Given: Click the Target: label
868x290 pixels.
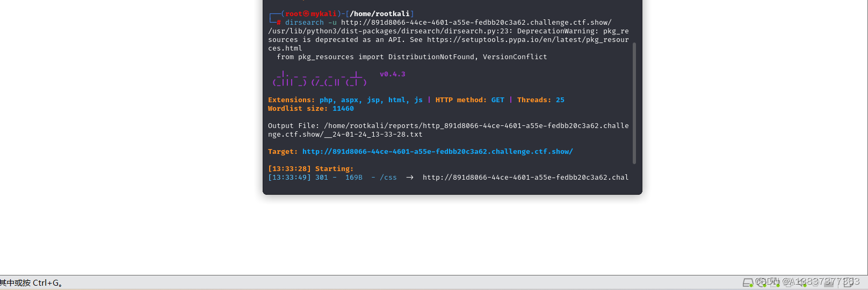Looking at the screenshot, I should point(283,151).
